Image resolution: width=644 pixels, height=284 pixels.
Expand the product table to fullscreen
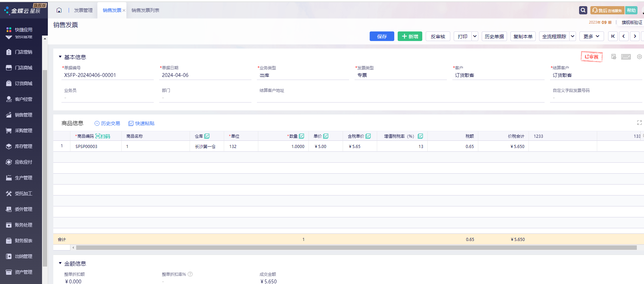point(639,123)
